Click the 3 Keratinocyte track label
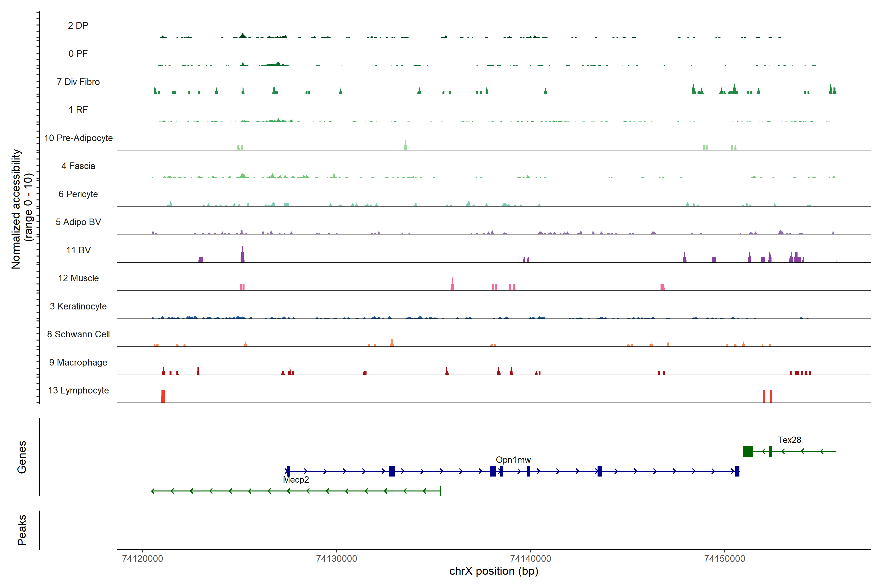The height and width of the screenshot is (588, 882). (78, 306)
